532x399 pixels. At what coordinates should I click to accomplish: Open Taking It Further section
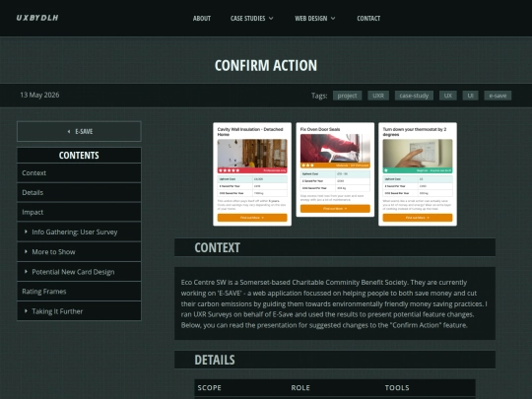79,311
